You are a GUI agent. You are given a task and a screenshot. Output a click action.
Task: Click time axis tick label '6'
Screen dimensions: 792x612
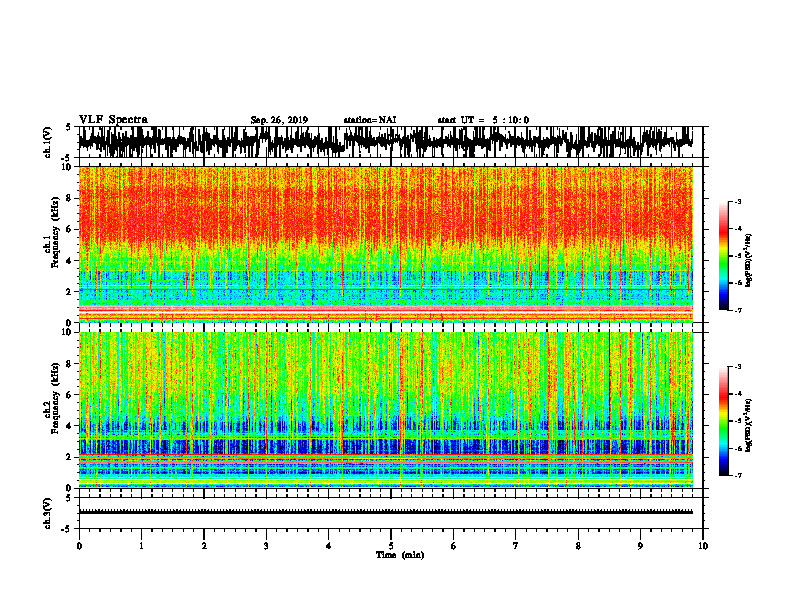point(454,546)
